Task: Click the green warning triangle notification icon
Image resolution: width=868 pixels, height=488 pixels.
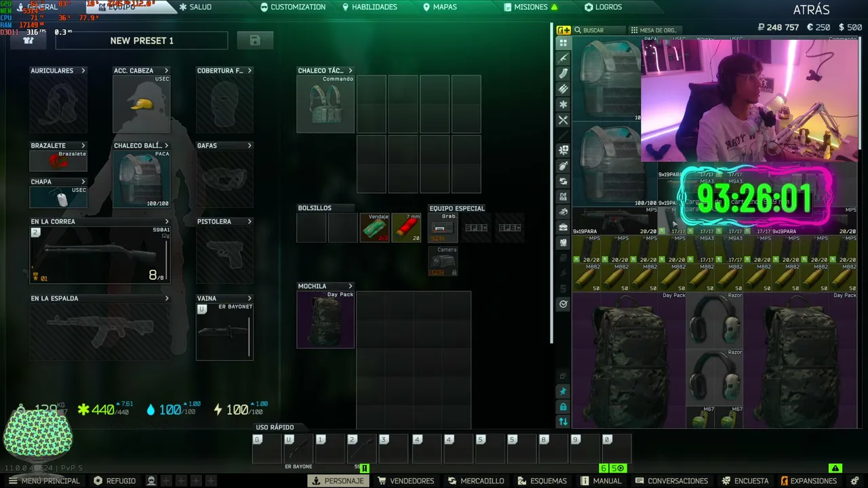Action: (x=835, y=468)
